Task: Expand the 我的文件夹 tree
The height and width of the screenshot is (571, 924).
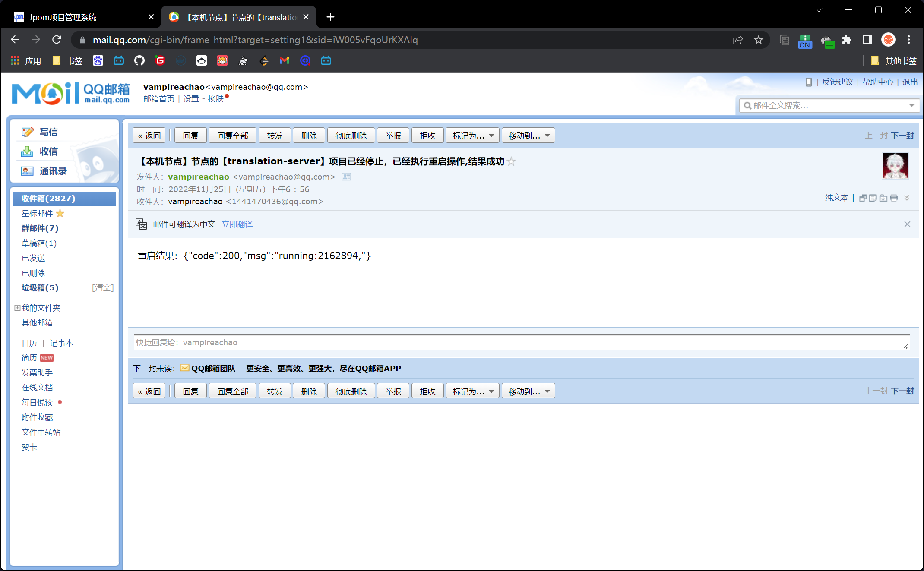Action: click(17, 308)
